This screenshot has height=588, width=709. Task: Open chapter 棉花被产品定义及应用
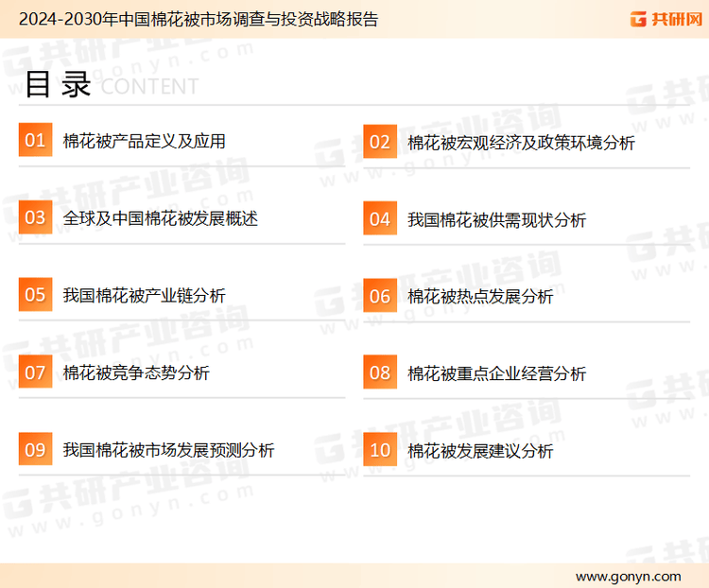(144, 142)
